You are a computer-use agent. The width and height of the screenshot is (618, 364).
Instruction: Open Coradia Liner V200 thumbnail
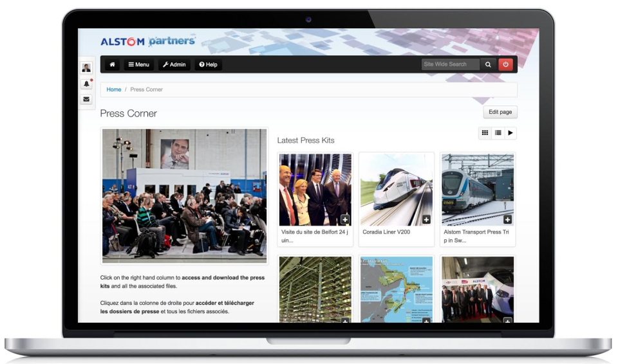tap(396, 190)
